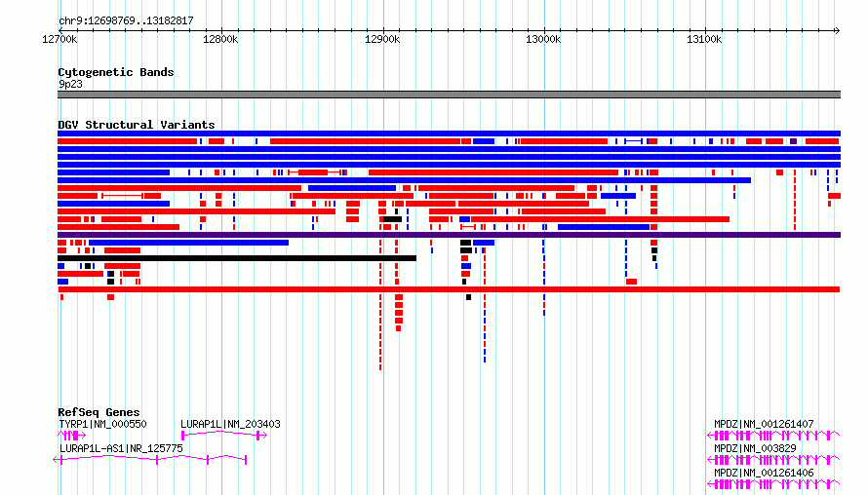Click the long black structural variant bar
Image resolution: width=868 pixels, height=495 pixels.
coord(237,258)
